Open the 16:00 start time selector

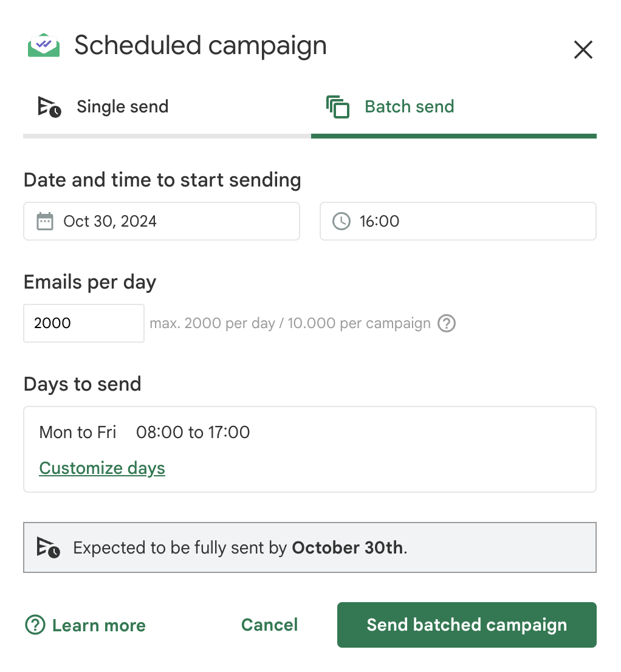coord(458,221)
